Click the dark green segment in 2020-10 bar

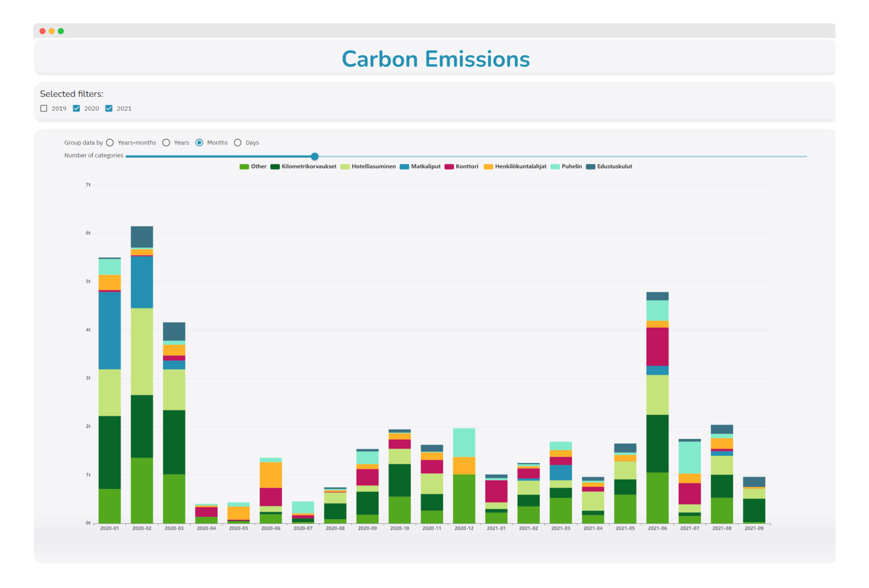(400, 481)
